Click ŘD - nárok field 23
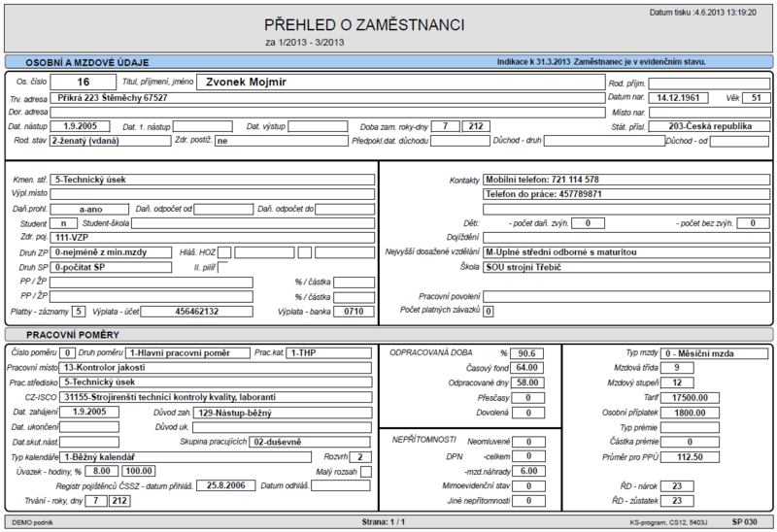Image resolution: width=777 pixels, height=532 pixels. click(677, 486)
